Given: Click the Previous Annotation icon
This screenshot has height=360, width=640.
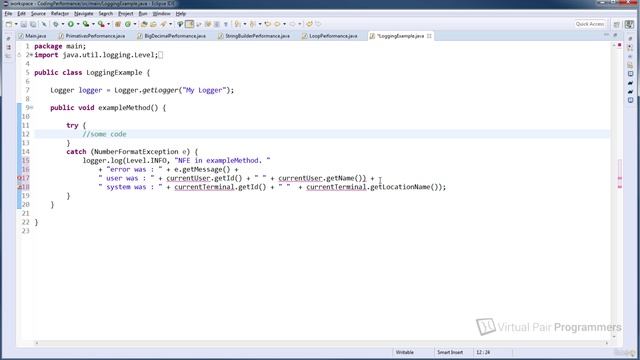Looking at the screenshot, I should point(253,24).
